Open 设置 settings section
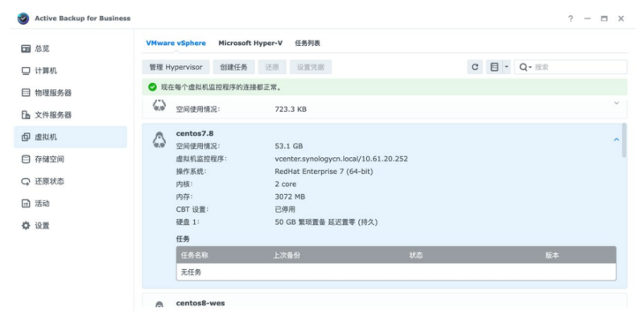Image resolution: width=644 pixels, height=315 pixels. pos(70,226)
